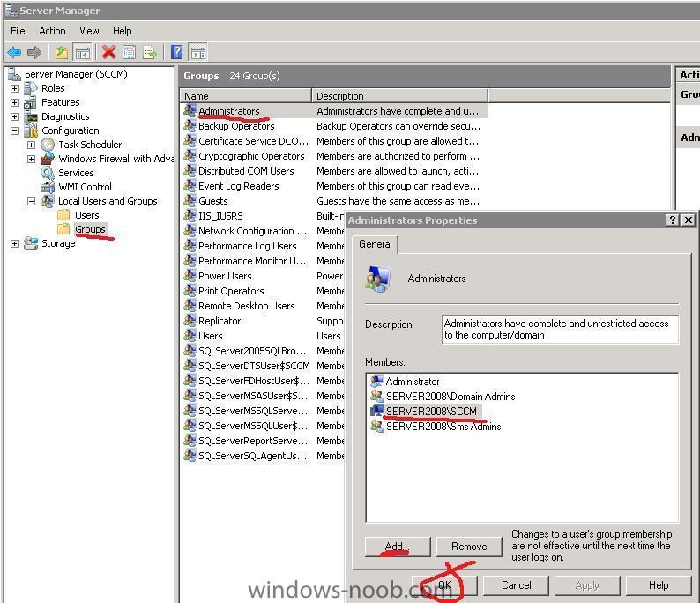Select the IIS_IUSRS group

point(220,216)
